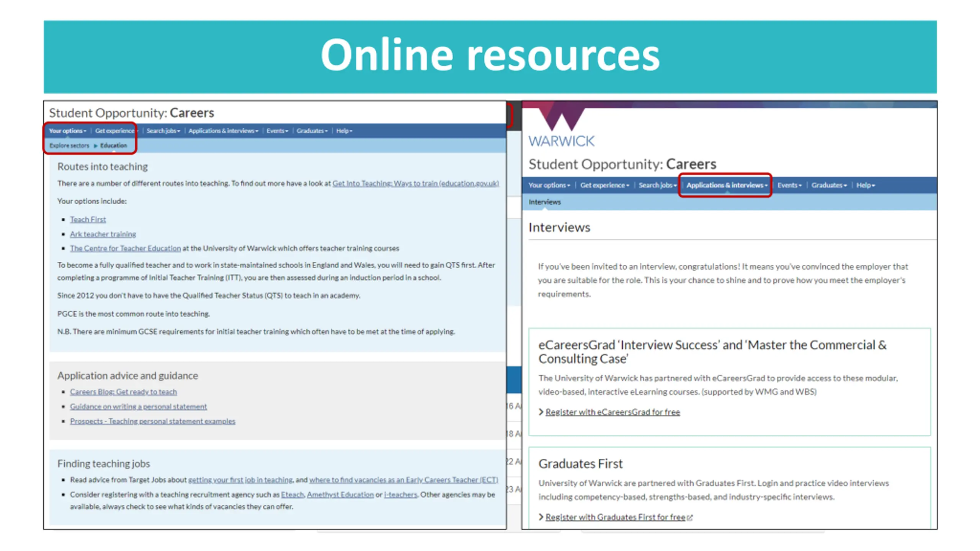Screen dimensions: 980x551
Task: Open the Events menu on the right page
Action: [x=789, y=185]
